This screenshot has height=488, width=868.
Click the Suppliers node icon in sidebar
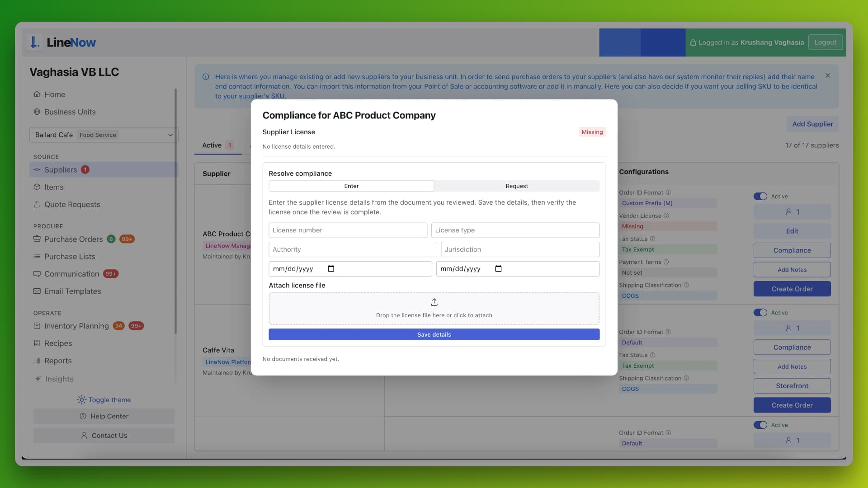(37, 170)
